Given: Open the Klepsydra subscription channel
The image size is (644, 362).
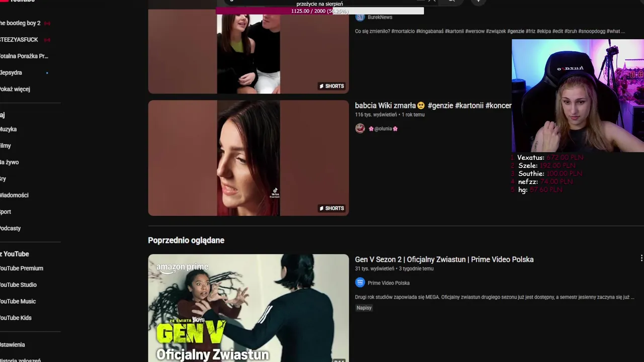Looking at the screenshot, I should click(11, 73).
